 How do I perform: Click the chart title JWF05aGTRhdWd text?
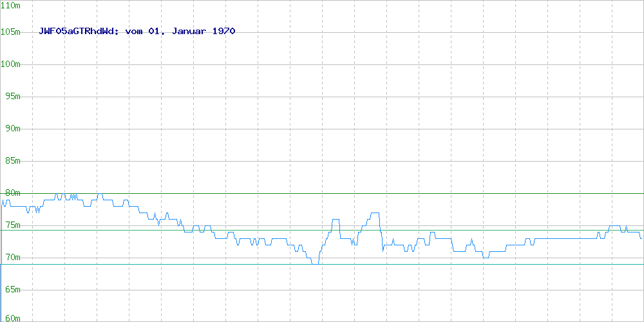(x=79, y=31)
